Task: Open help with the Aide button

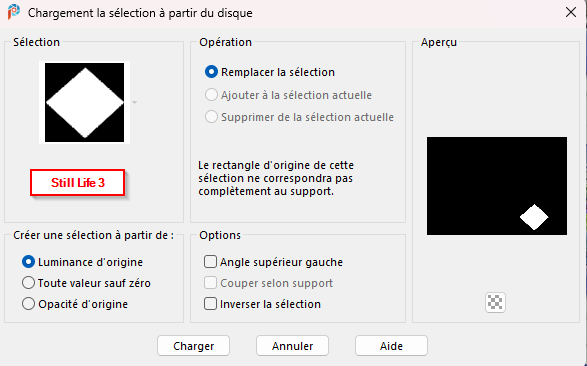Action: [x=391, y=346]
